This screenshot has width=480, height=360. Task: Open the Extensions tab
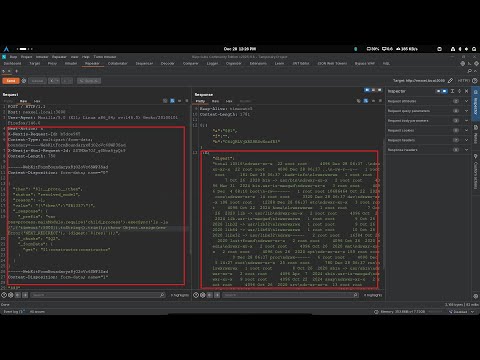[258, 63]
